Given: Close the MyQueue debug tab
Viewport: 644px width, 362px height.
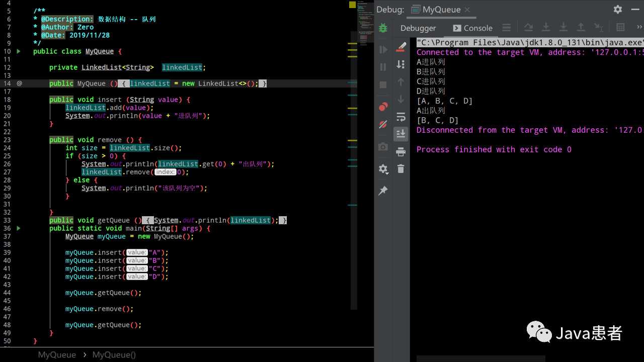Looking at the screenshot, I should pos(467,10).
